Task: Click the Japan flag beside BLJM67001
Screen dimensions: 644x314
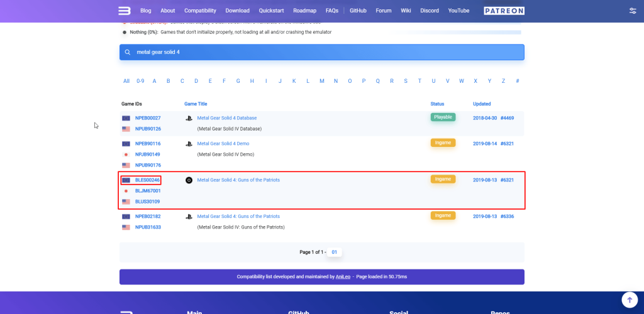Action: coord(126,191)
